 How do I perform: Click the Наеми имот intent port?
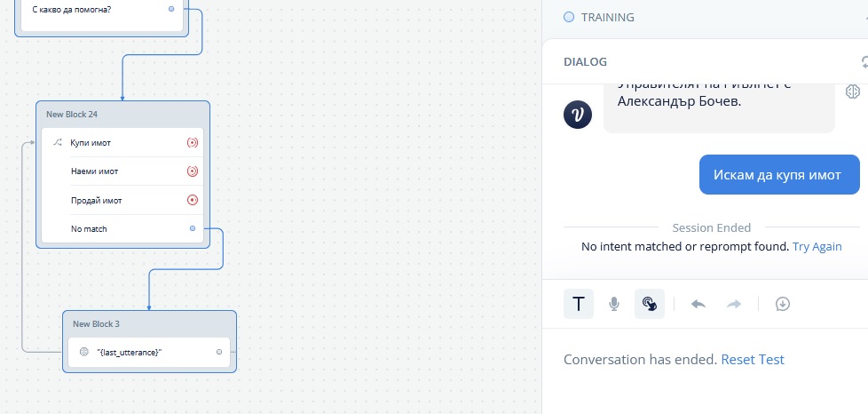[193, 171]
